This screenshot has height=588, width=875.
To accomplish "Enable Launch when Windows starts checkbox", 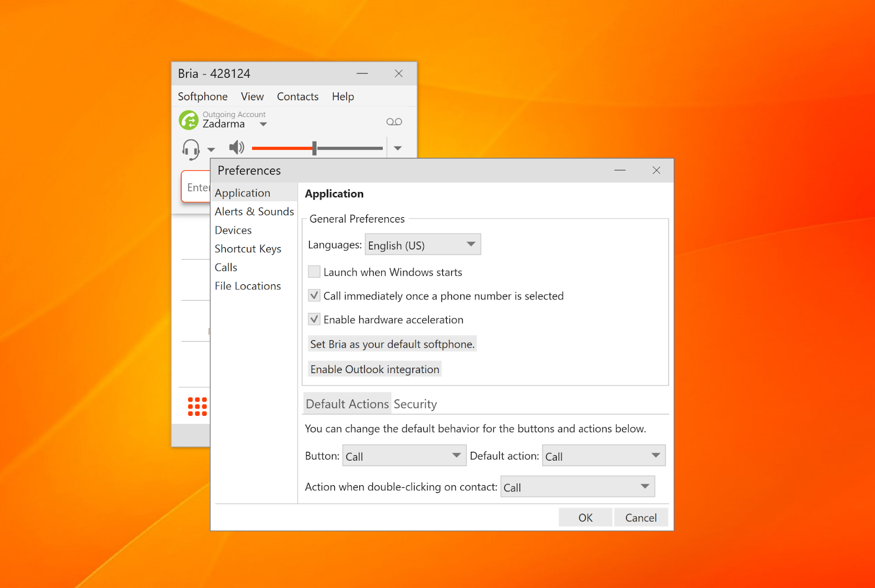I will point(314,272).
